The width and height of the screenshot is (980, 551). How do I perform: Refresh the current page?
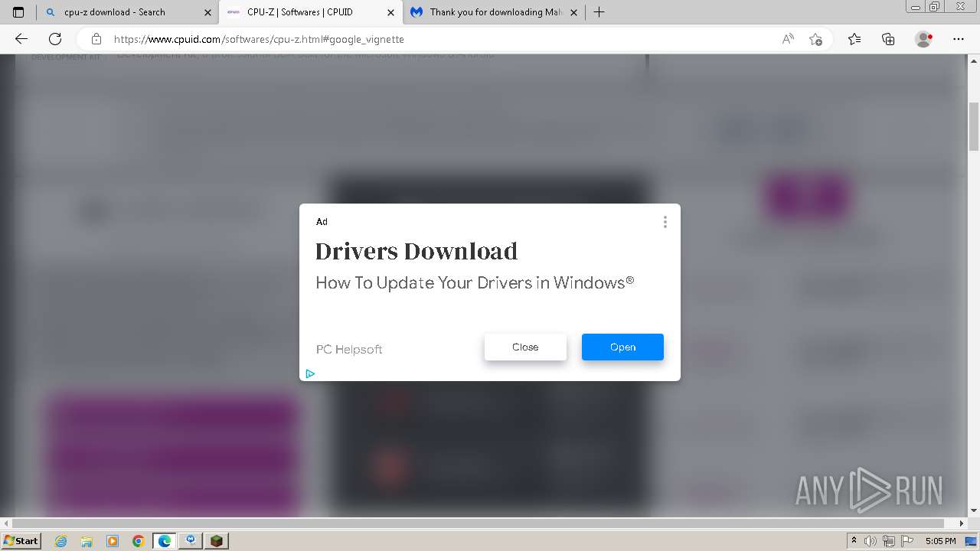55,39
